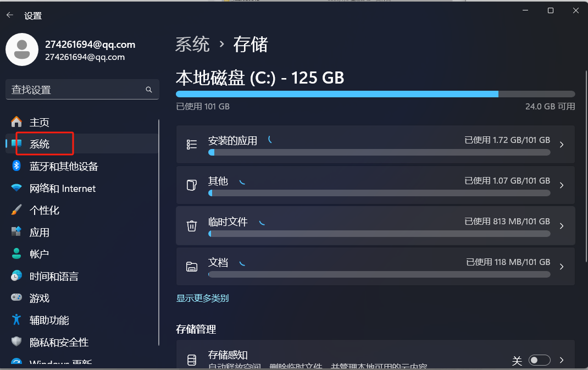
Task: Expand the 其他 row chevron
Action: point(562,185)
